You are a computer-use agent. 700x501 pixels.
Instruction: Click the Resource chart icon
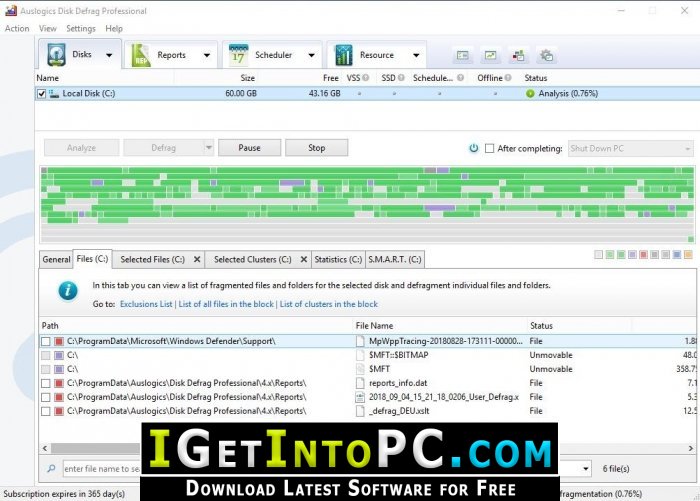343,55
